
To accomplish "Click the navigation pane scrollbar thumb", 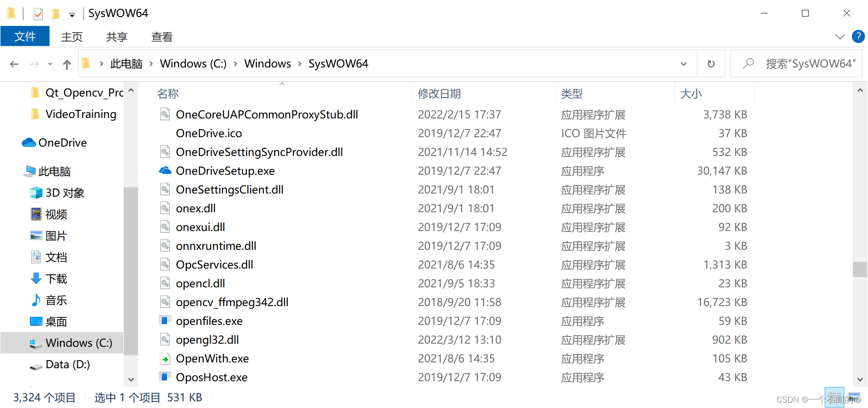I will tap(131, 271).
